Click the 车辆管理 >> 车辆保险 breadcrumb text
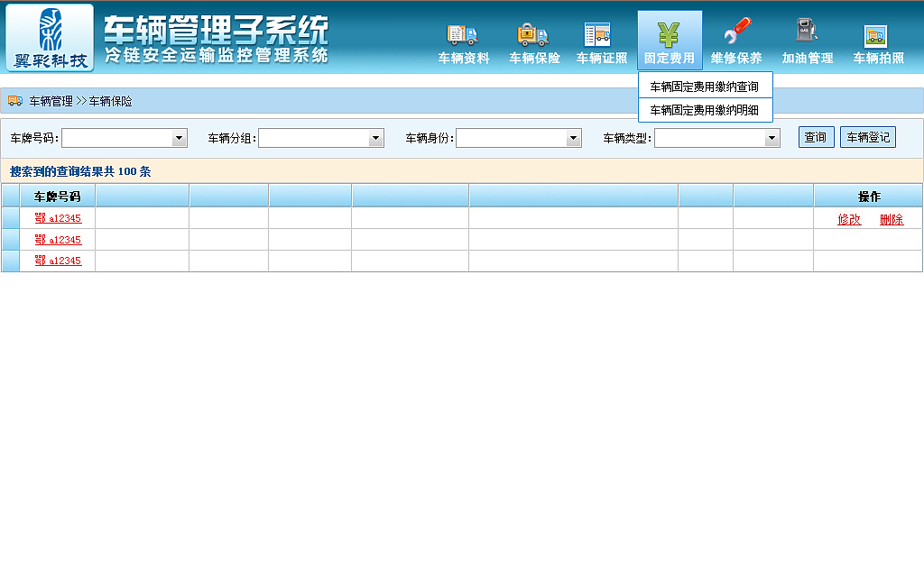924x568 pixels. point(80,101)
